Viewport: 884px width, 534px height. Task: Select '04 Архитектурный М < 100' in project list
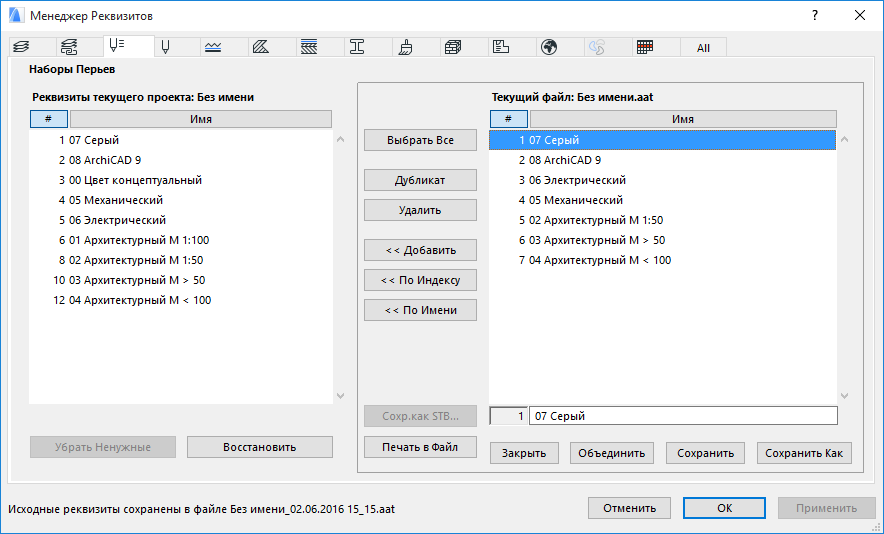pos(181,301)
